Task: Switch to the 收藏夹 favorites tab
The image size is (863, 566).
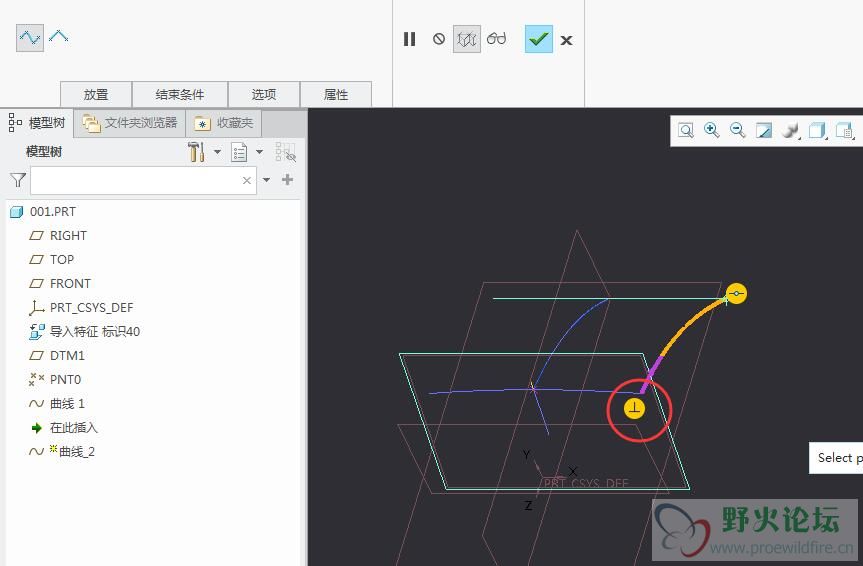Action: [x=223, y=123]
